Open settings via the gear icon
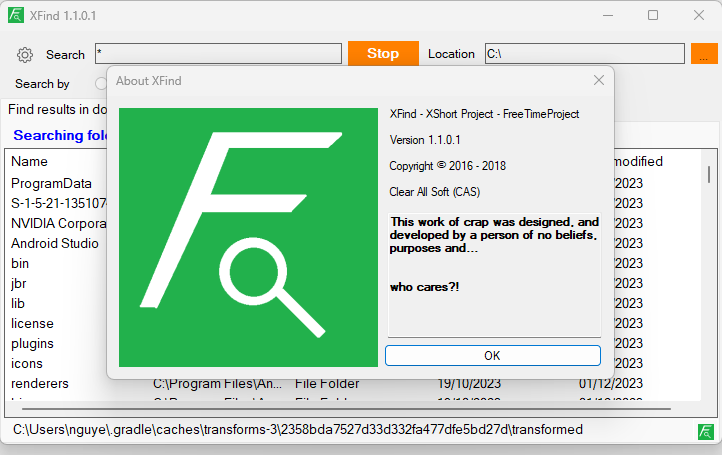The width and height of the screenshot is (722, 455). tap(25, 55)
